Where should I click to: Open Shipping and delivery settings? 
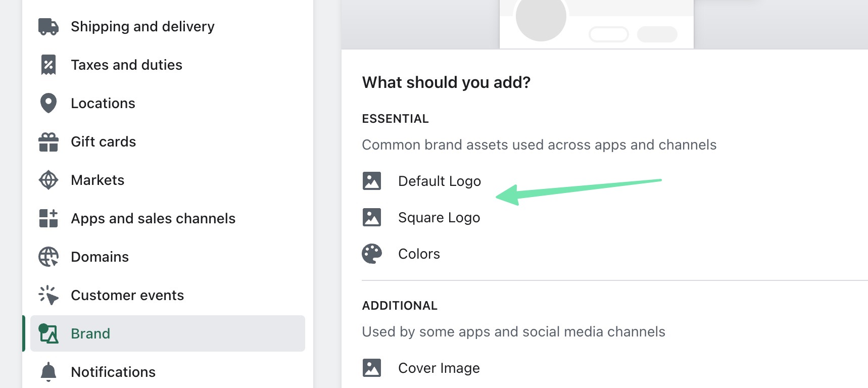pos(142,26)
